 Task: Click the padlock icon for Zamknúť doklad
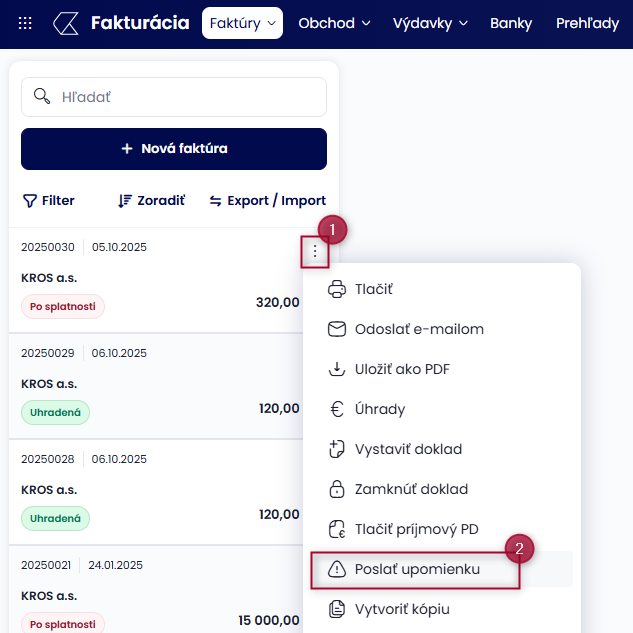(337, 489)
